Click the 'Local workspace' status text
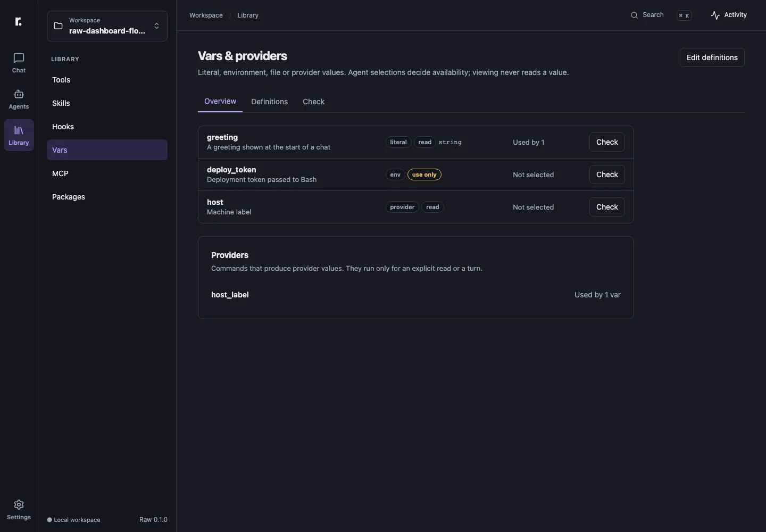This screenshot has width=766, height=532. coord(77,520)
